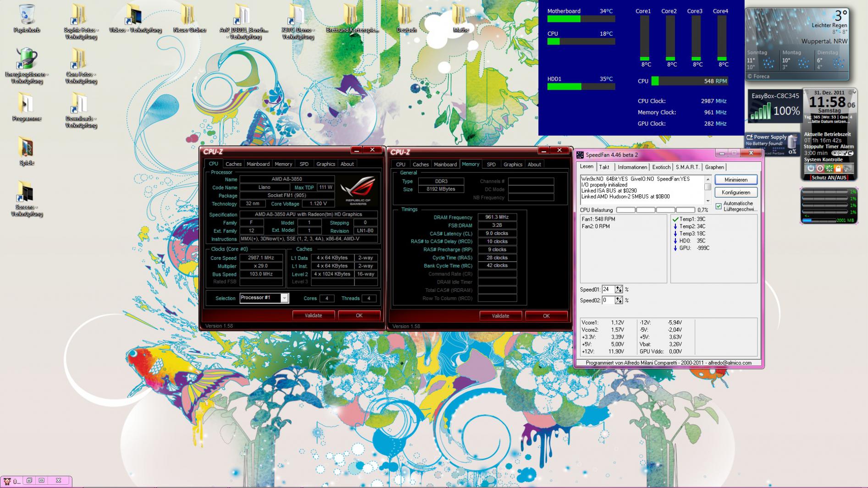Toggle Automatische Lüftergeschwindigkeit checkbox
The height and width of the screenshot is (488, 868).
tap(719, 206)
